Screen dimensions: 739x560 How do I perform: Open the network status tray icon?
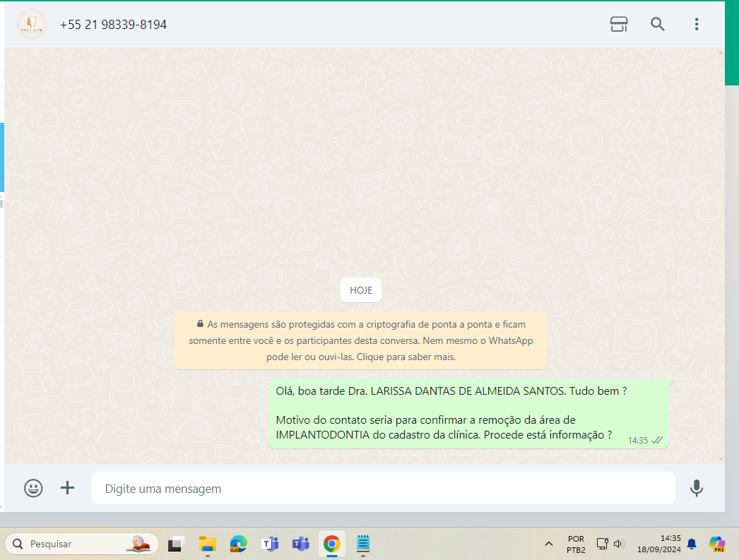coord(602,544)
